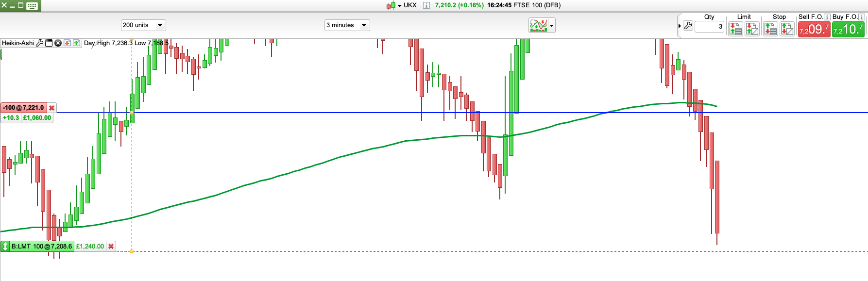Click the Limit label in order panel
Viewport: 868px width, 281px height.
pos(744,17)
